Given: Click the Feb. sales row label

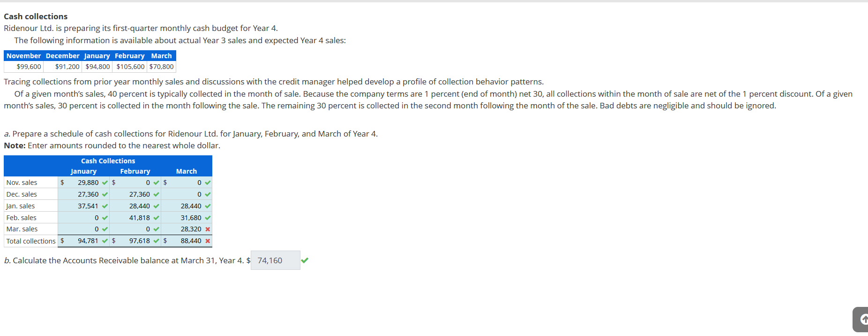Looking at the screenshot, I should click(21, 217).
